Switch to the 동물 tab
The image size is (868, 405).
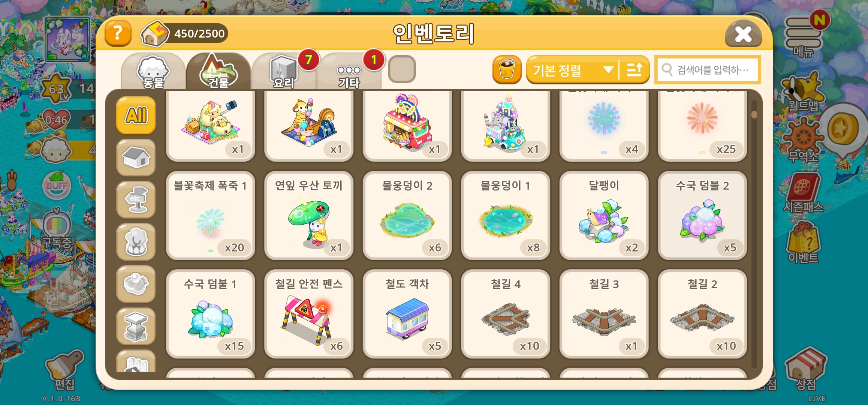click(153, 72)
